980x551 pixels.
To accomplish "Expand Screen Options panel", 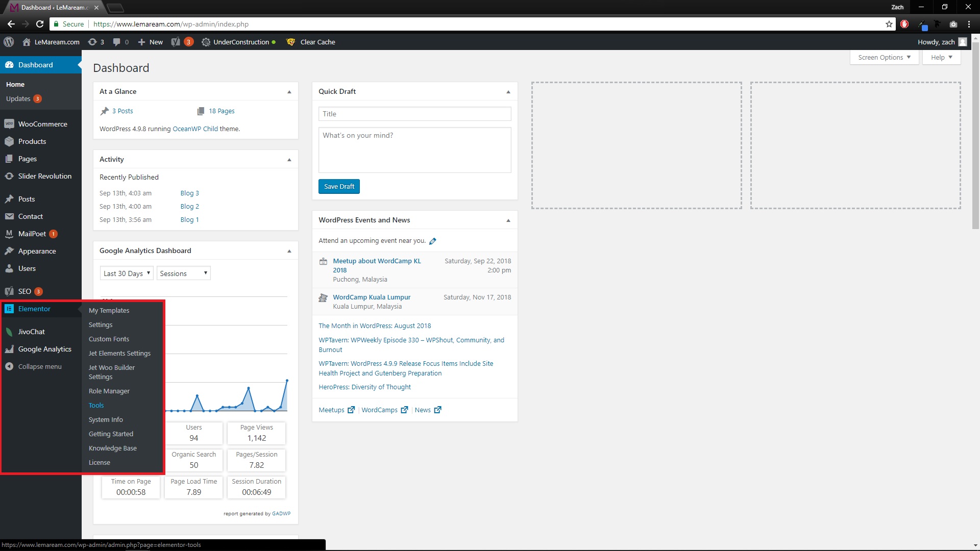I will [885, 57].
